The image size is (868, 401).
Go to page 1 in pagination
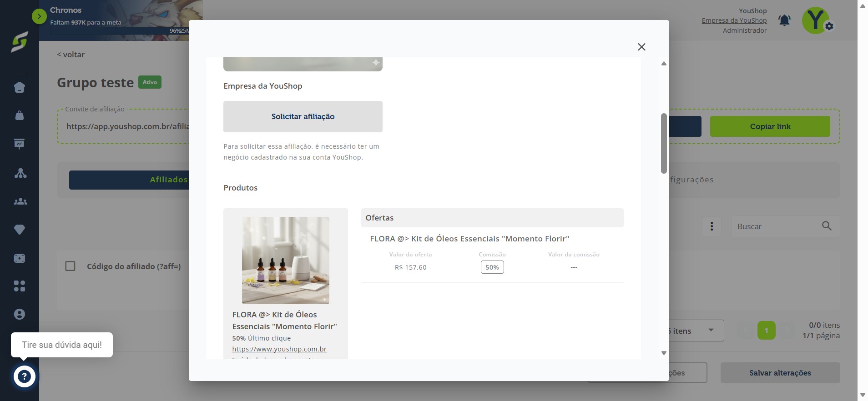pyautogui.click(x=767, y=331)
